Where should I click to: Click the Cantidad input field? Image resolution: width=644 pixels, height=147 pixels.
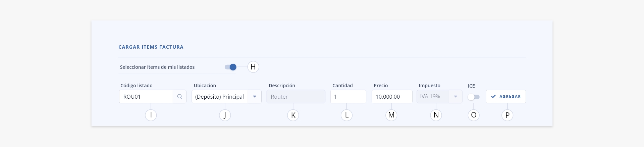[348, 97]
